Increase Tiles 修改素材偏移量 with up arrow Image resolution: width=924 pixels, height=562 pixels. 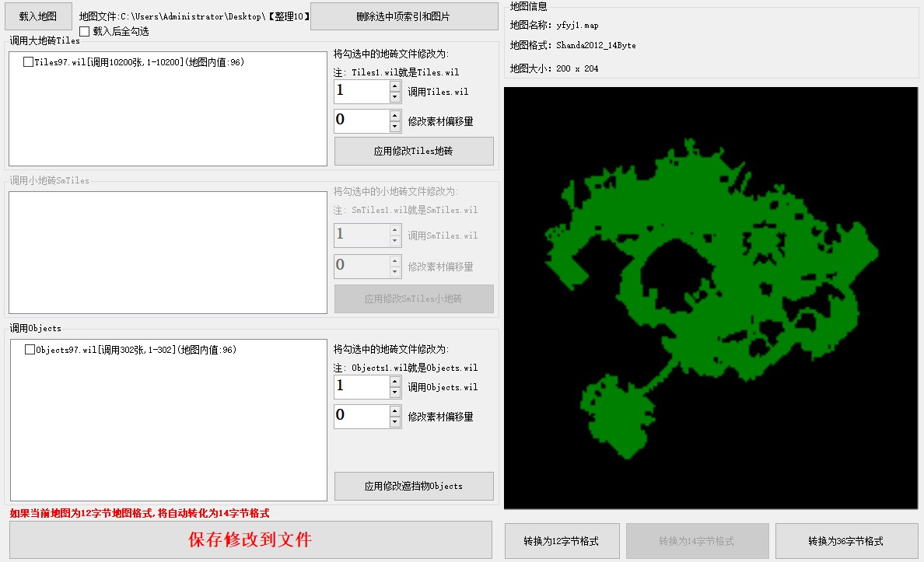pyautogui.click(x=395, y=116)
